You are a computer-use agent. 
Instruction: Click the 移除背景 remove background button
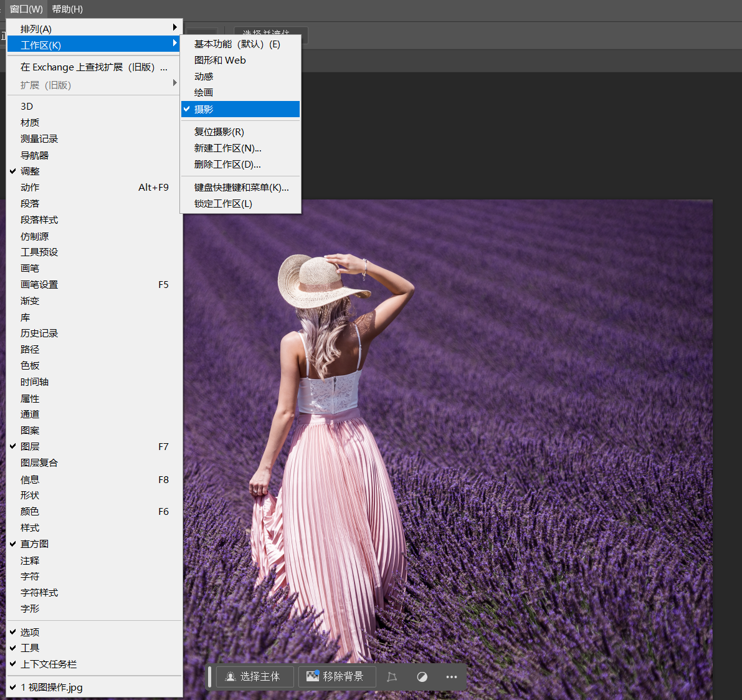click(336, 677)
